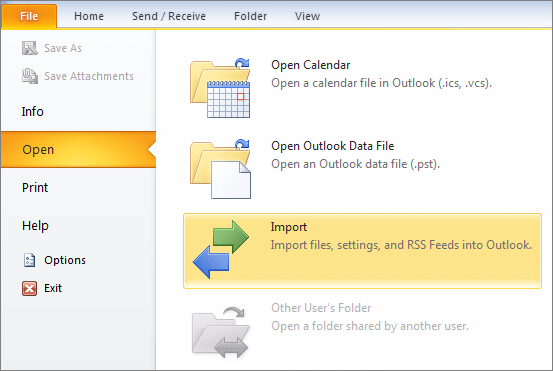
Task: Open Outlook Options
Action: (x=65, y=260)
